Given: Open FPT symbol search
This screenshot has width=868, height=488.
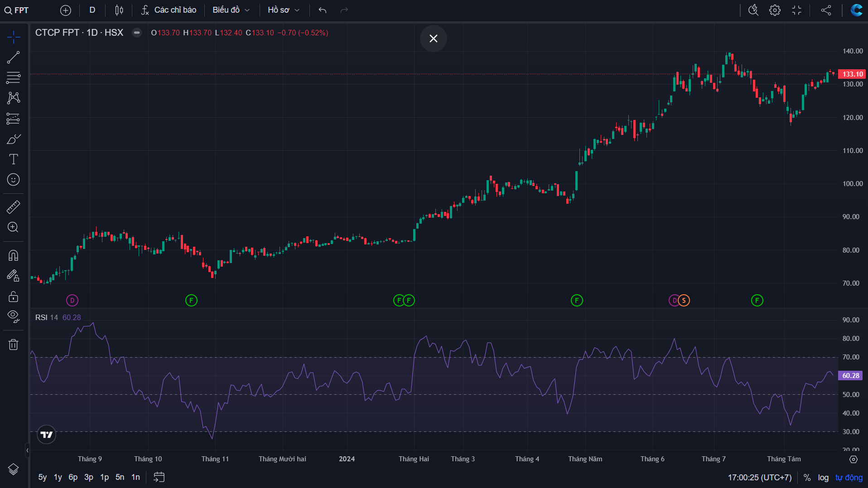Looking at the screenshot, I should tap(17, 10).
